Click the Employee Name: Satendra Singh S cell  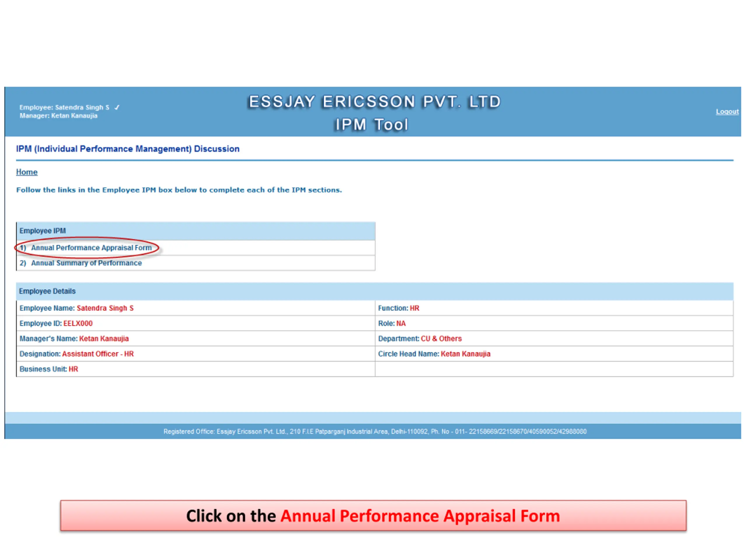click(x=196, y=308)
